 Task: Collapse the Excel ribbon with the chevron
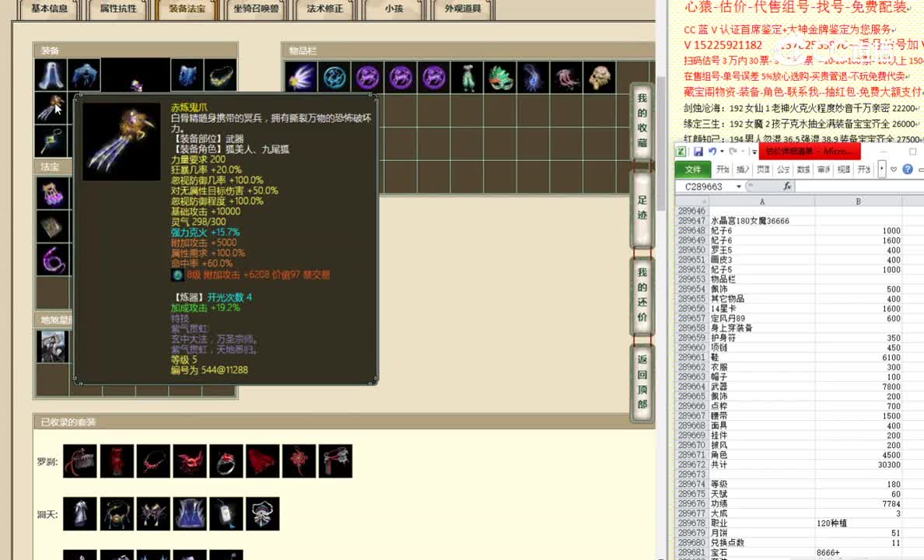[x=894, y=170]
